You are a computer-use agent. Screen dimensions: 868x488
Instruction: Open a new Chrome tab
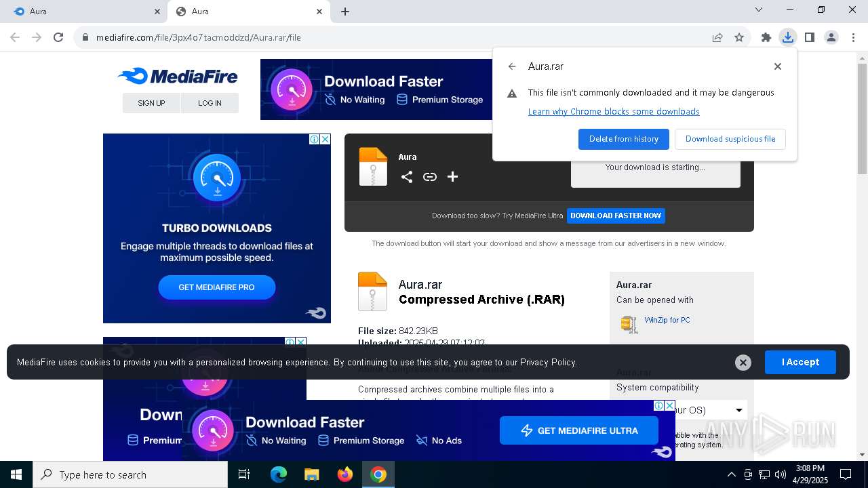pos(345,12)
